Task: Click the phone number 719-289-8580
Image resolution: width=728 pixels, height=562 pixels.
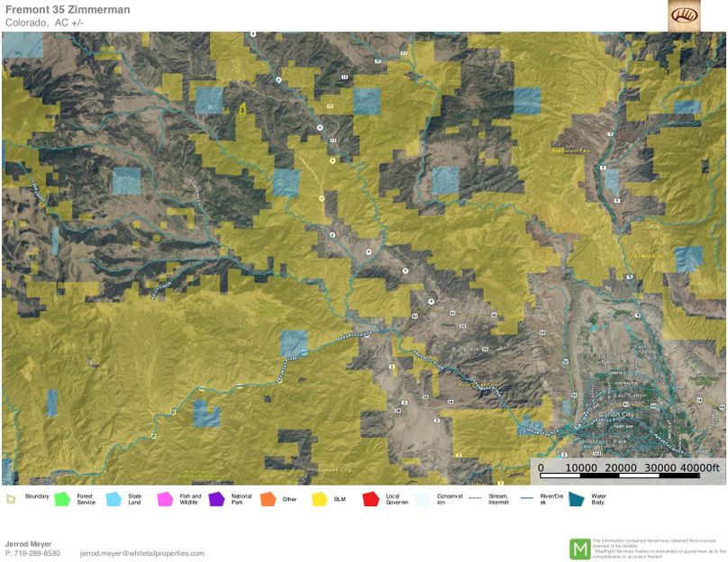Action: pos(37,553)
